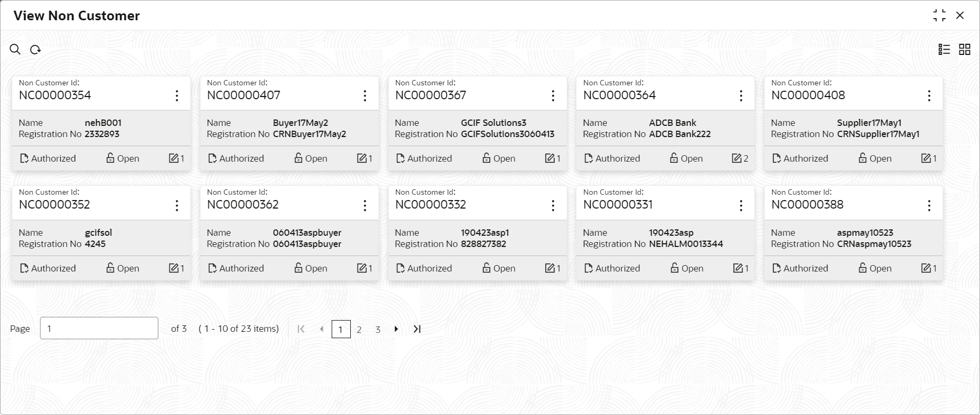Image resolution: width=980 pixels, height=415 pixels.
Task: Go to page 2
Action: [359, 330]
